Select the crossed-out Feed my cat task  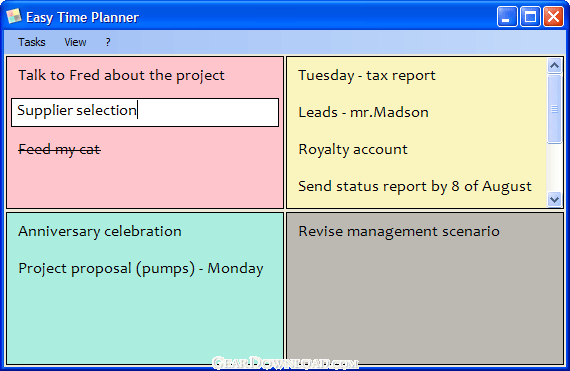pos(59,149)
